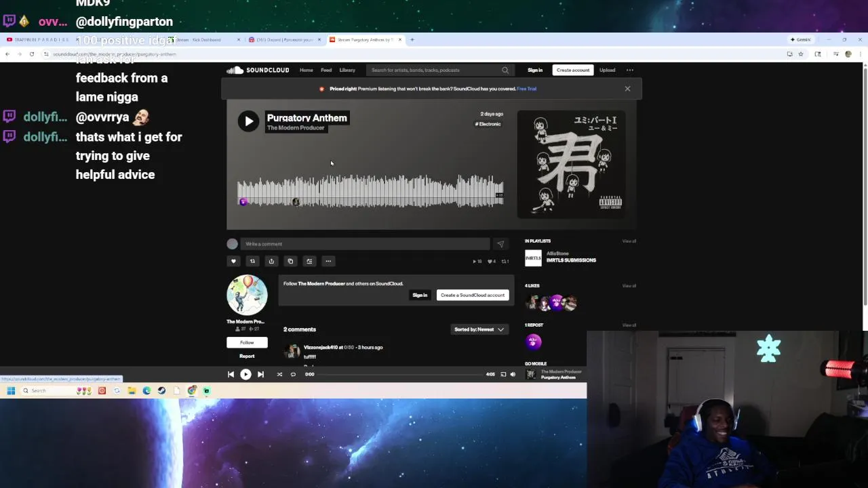Open the Sorted by: Newest dropdown
The width and height of the screenshot is (868, 488).
click(479, 329)
